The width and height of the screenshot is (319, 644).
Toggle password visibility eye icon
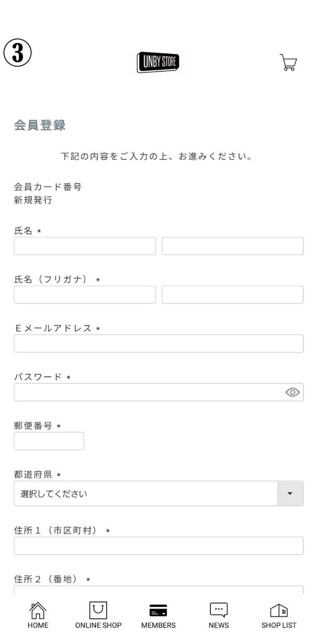click(x=292, y=392)
